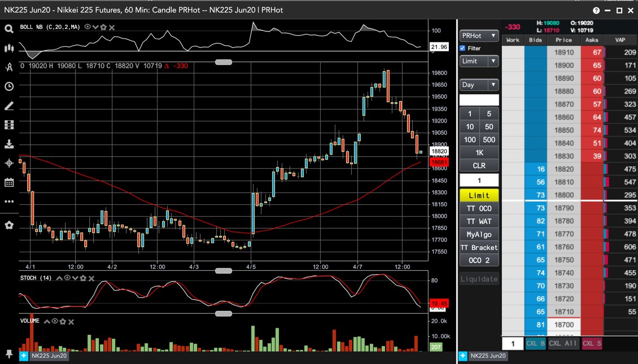Screen dimensions: 638x364
Task: Select the MyAlgo order type
Action: [479, 235]
